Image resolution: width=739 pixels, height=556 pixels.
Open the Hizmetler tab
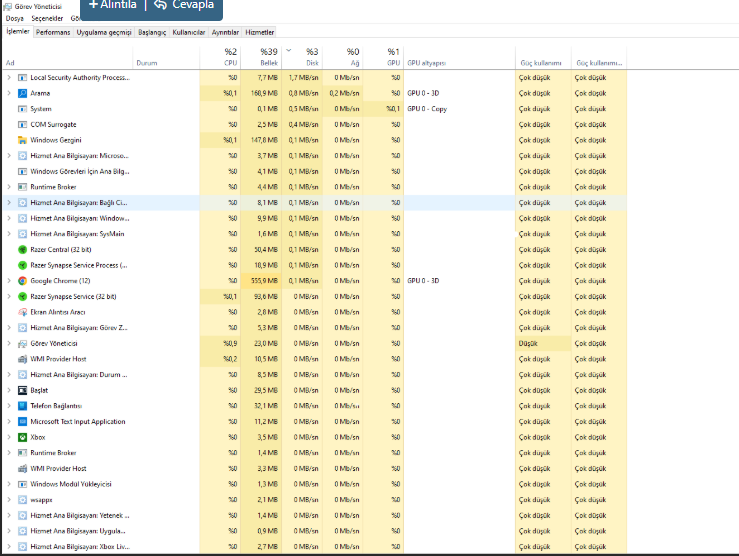pyautogui.click(x=260, y=33)
